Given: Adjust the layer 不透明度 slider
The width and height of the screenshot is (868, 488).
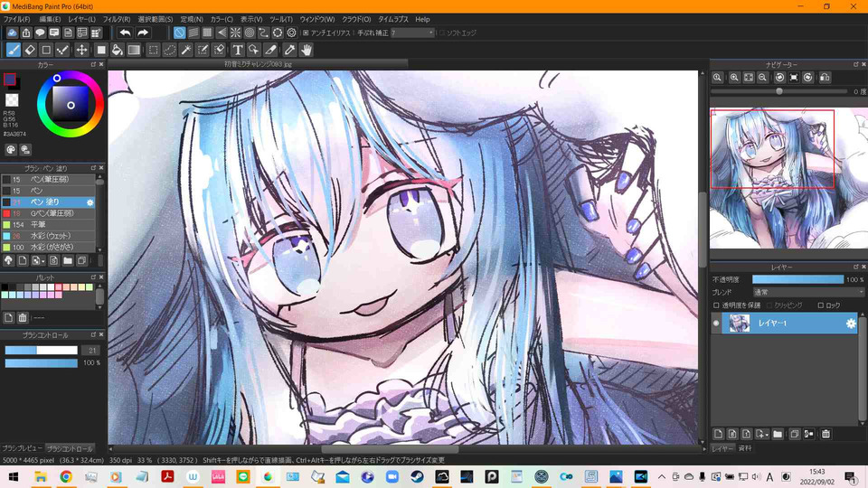Looking at the screenshot, I should pyautogui.click(x=797, y=279).
